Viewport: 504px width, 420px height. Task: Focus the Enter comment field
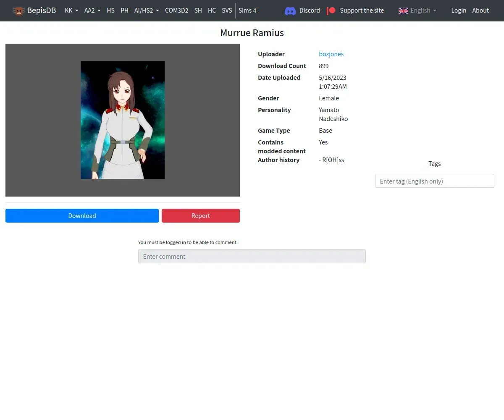coord(252,256)
